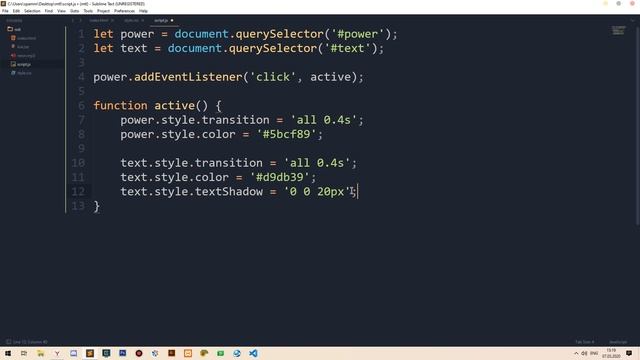Toggle the sidebar icon in status bar
The width and height of the screenshot is (640, 360).
coord(8,342)
